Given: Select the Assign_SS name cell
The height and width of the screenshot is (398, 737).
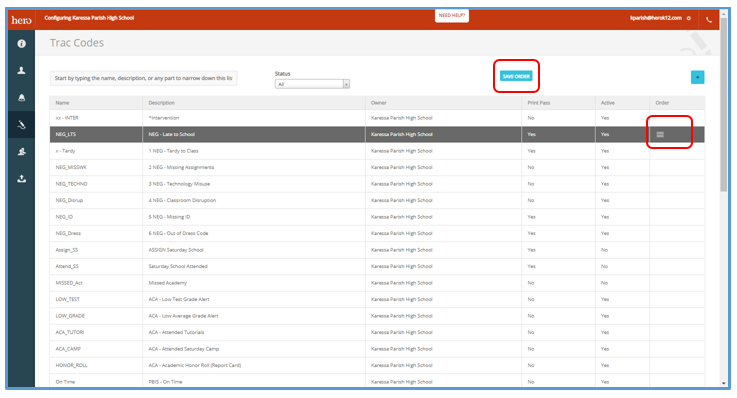Looking at the screenshot, I should pyautogui.click(x=67, y=250).
